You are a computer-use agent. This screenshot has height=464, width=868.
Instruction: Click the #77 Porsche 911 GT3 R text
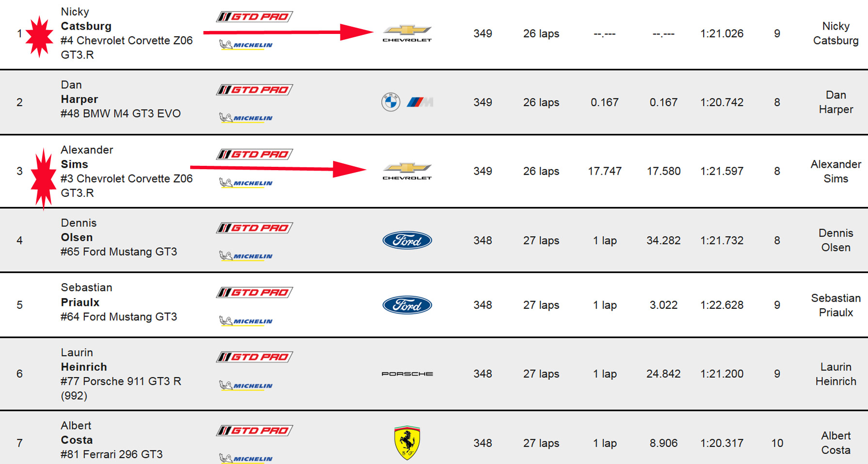[121, 382]
